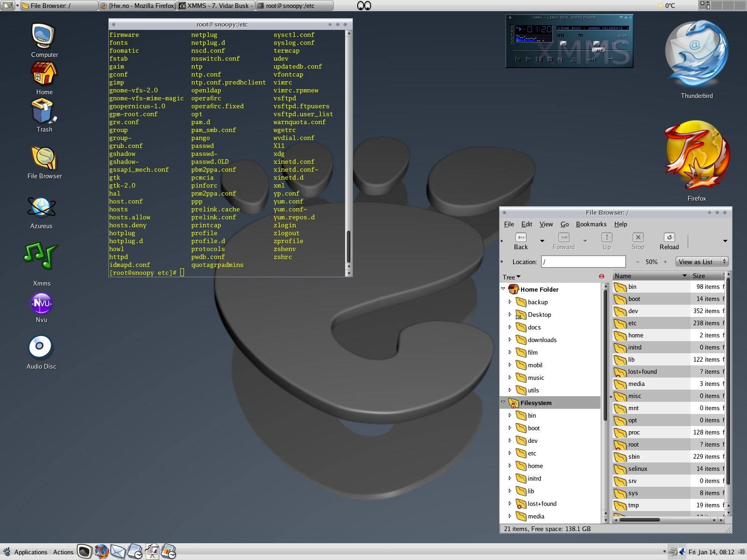The height and width of the screenshot is (560, 747).
Task: Click XMMS previous track button
Action: click(x=519, y=59)
